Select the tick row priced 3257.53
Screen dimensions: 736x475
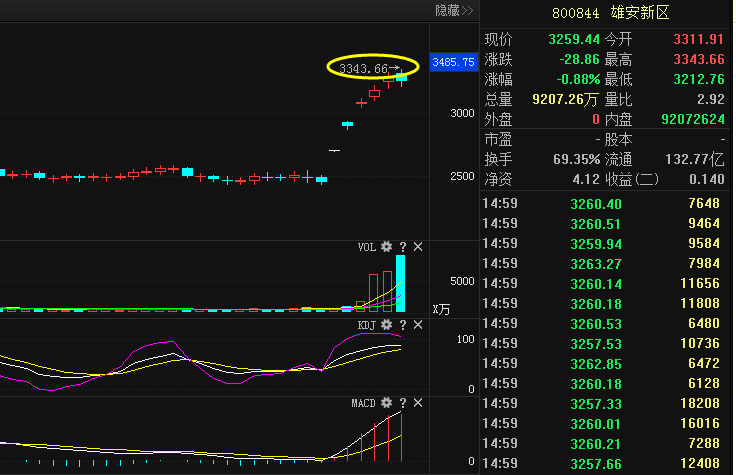click(x=601, y=344)
